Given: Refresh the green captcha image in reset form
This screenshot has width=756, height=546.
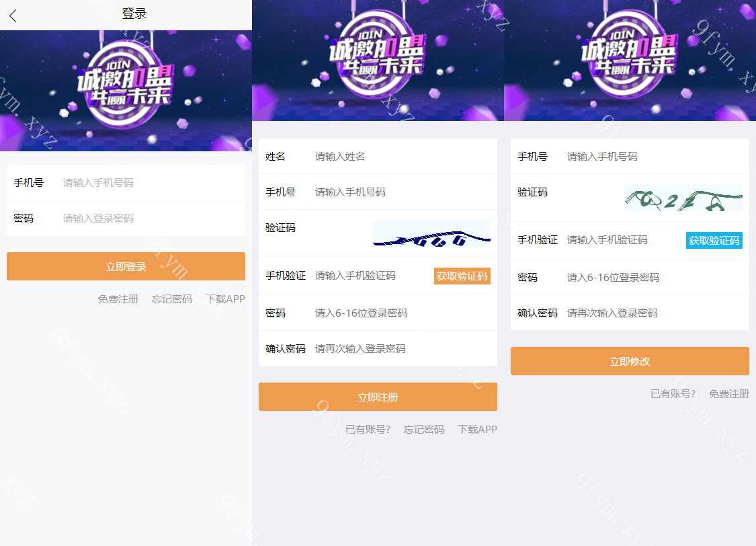Looking at the screenshot, I should [683, 198].
